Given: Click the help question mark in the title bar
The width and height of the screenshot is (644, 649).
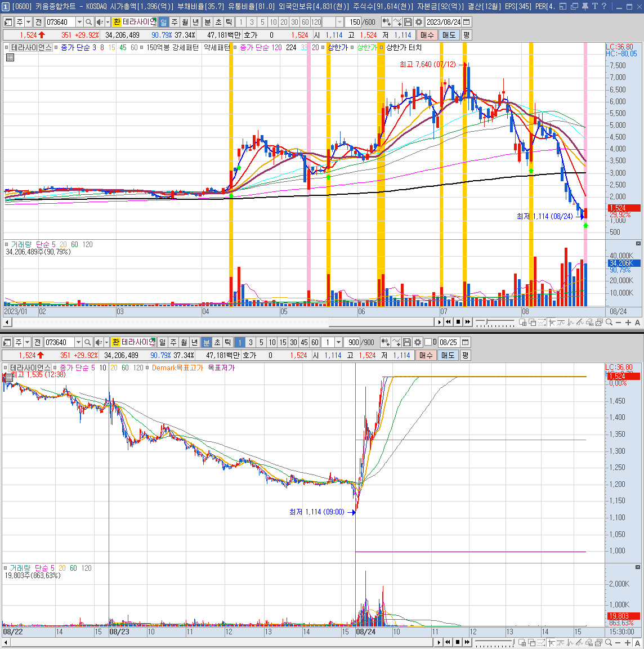Looking at the screenshot, I should coord(604,6).
